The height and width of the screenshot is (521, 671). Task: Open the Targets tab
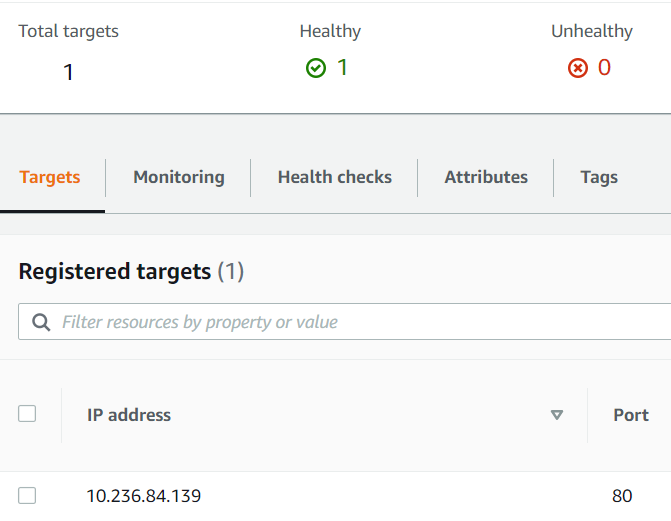[50, 177]
